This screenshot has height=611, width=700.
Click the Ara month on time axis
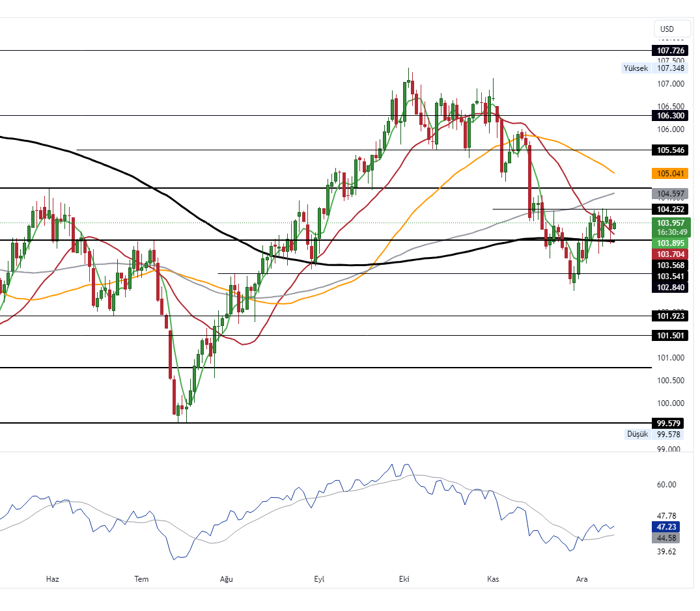[x=581, y=579]
